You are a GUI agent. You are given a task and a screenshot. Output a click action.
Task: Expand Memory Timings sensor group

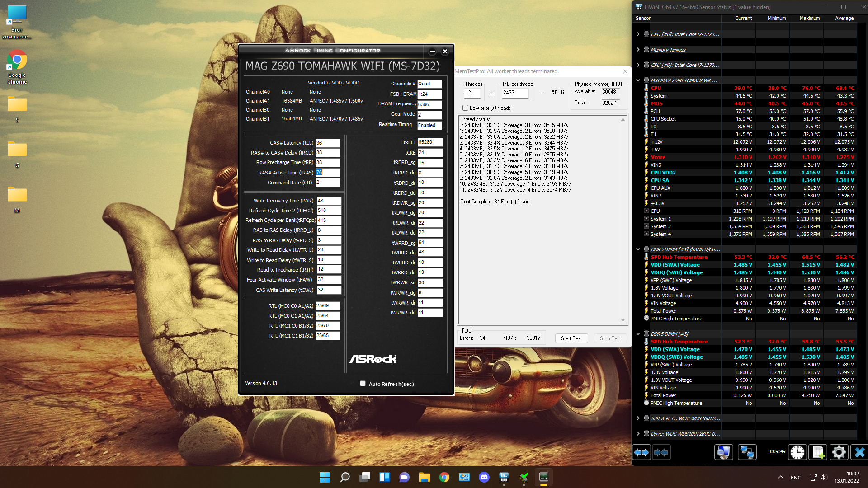click(x=638, y=50)
